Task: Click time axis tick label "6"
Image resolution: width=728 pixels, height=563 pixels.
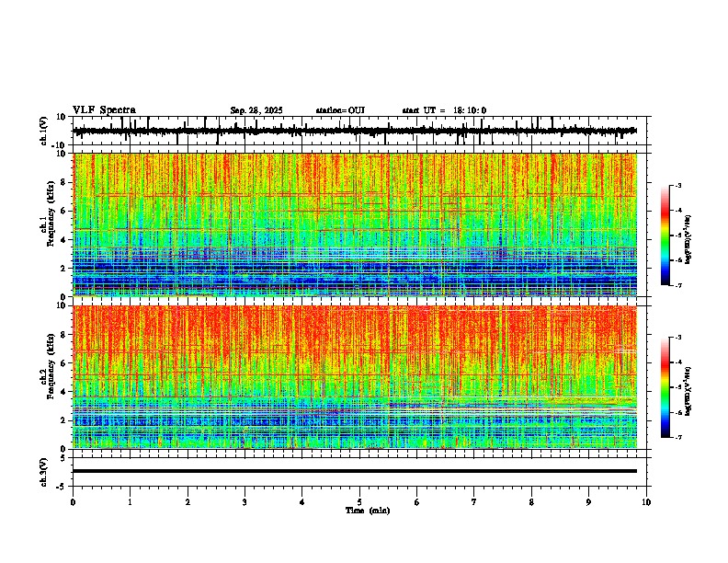Action: click(417, 502)
